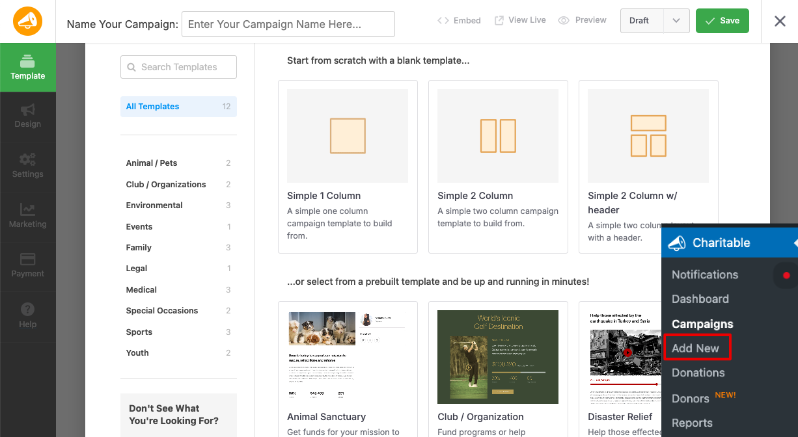Open Dashboard in Charitable menu

(700, 299)
